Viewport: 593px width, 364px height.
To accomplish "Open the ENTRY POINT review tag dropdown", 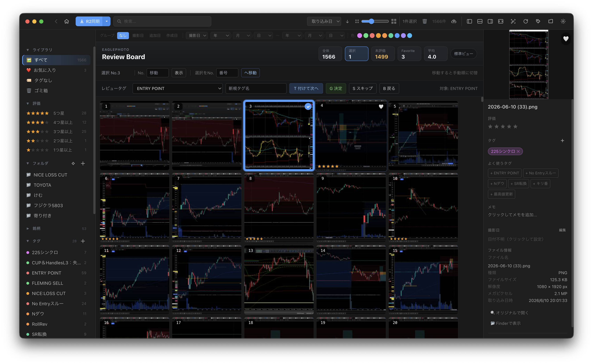I will [x=177, y=89].
